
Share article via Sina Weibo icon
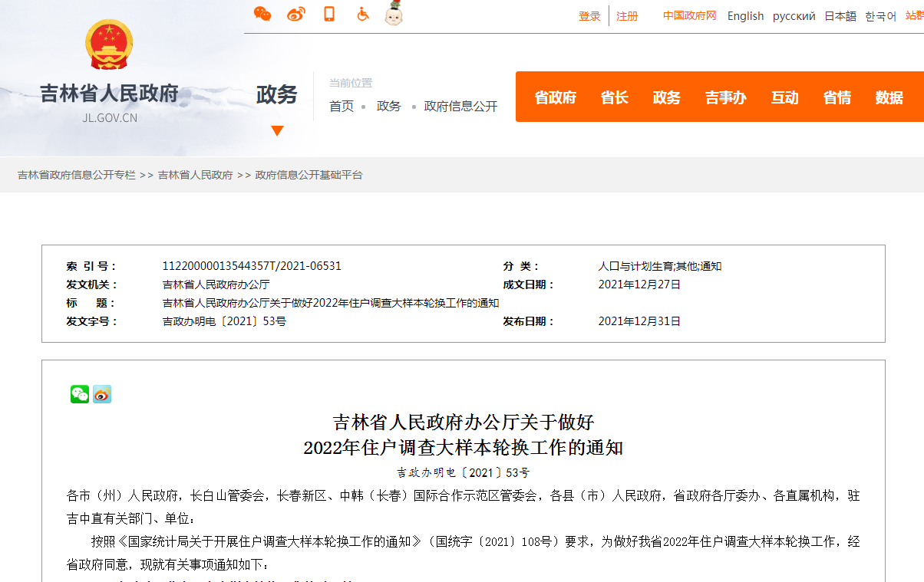102,394
